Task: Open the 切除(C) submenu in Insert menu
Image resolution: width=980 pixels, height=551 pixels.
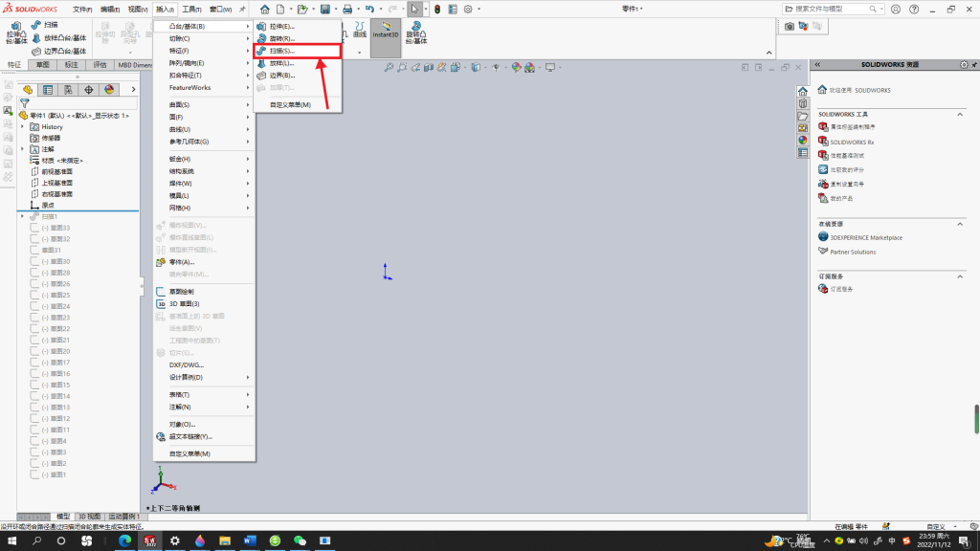Action: coord(204,38)
